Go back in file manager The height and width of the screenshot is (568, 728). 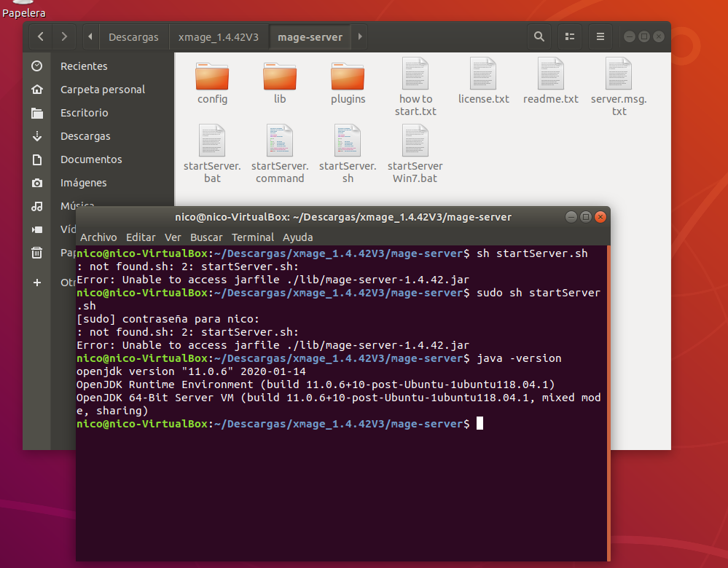[x=41, y=36]
